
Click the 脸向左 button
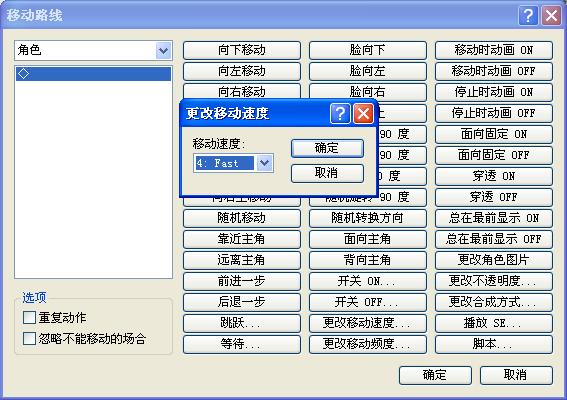(x=368, y=71)
